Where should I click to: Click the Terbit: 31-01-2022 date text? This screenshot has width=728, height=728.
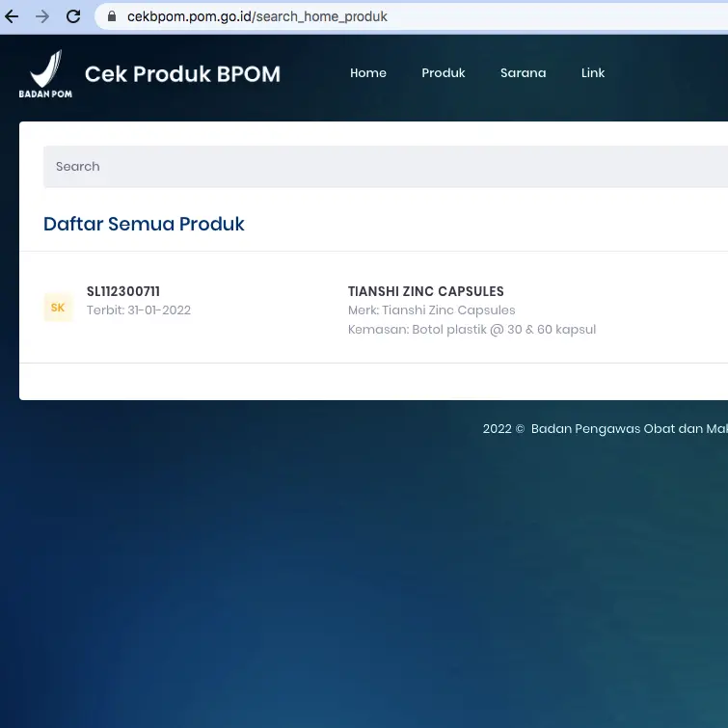139,310
